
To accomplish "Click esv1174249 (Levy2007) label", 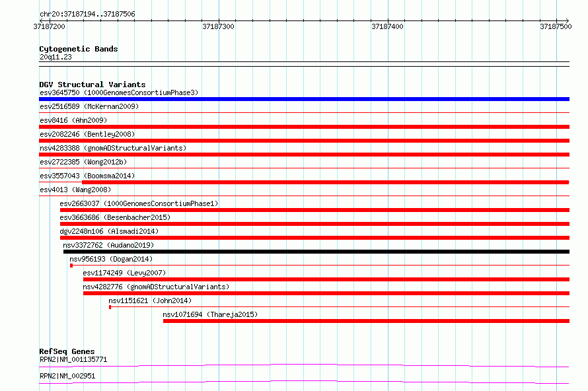I will [124, 273].
